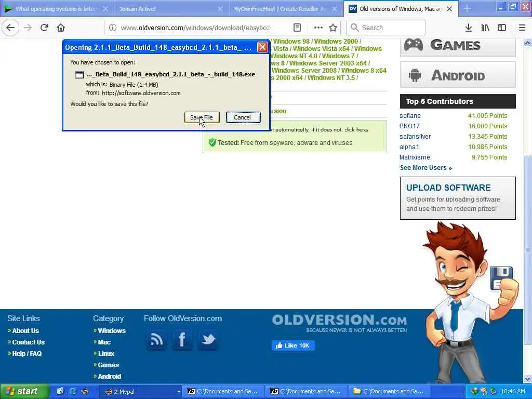Image resolution: width=532 pixels, height=399 pixels.
Task: Click the forward navigation arrow
Action: click(28, 28)
